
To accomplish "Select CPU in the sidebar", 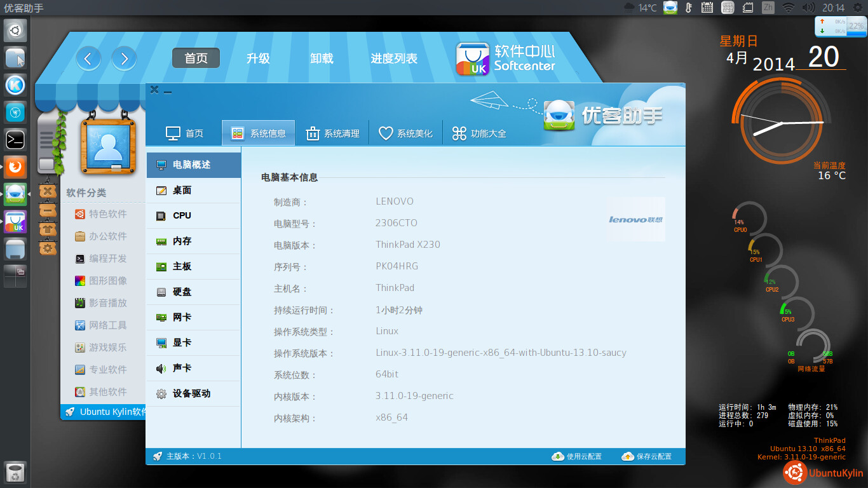I will [182, 215].
